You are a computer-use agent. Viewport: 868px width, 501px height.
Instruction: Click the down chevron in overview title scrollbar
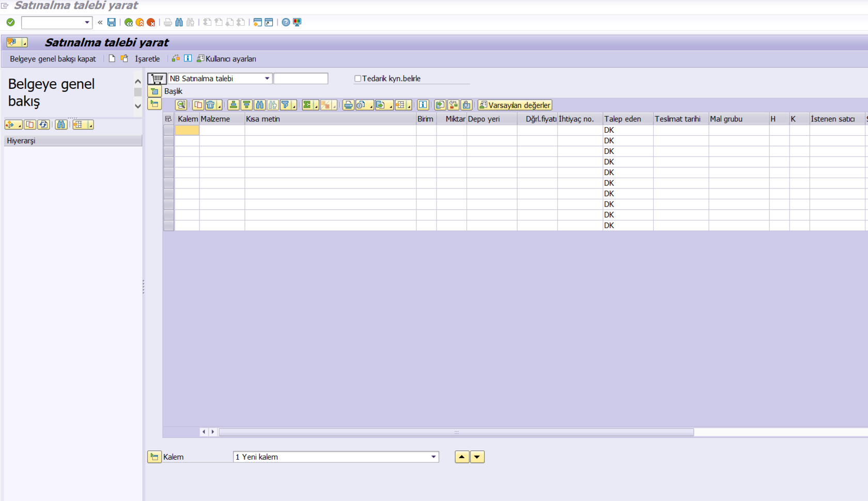[x=138, y=106]
